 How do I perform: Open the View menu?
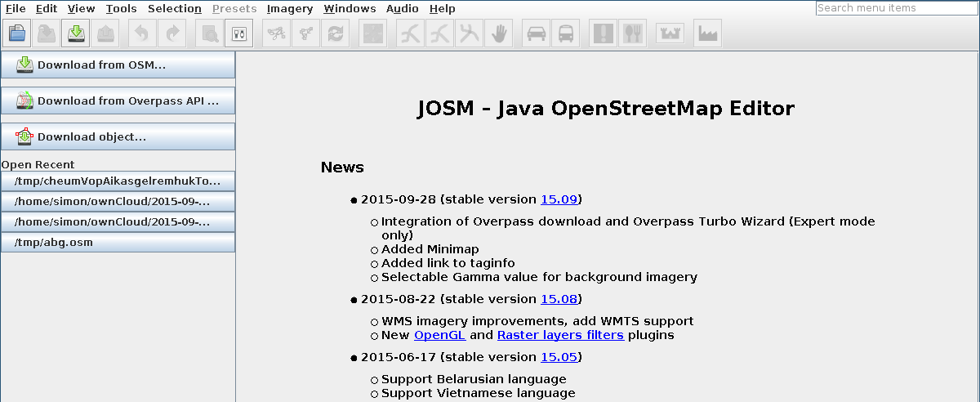tap(82, 9)
